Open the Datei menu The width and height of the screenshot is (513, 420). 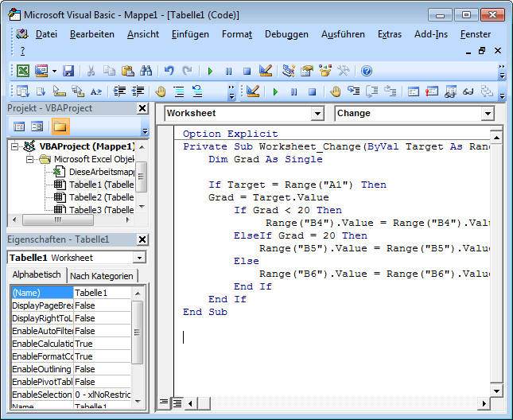pyautogui.click(x=46, y=34)
